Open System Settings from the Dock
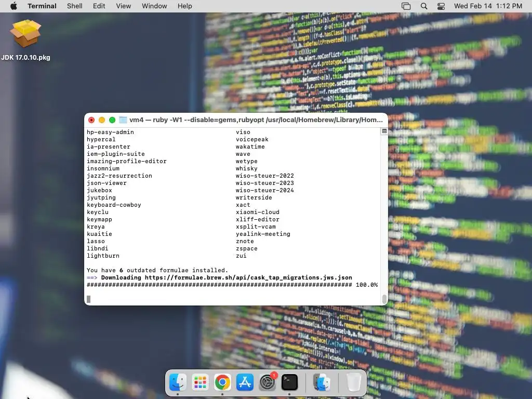Viewport: 532px width, 399px height. 268,382
